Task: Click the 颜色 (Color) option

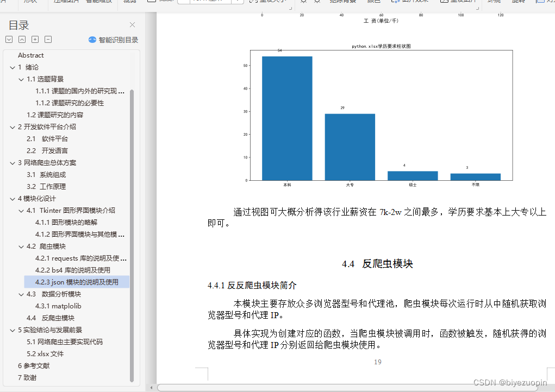Action: [373, 2]
